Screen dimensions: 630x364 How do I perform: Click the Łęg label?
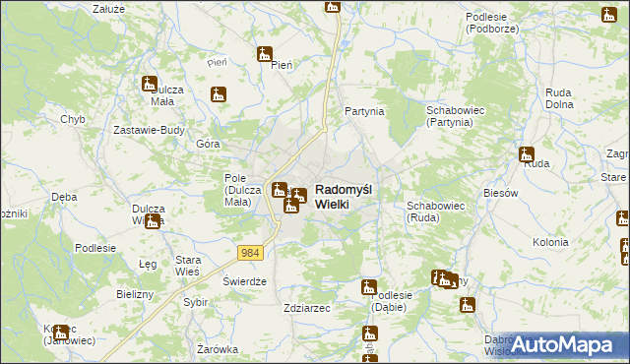(148, 265)
